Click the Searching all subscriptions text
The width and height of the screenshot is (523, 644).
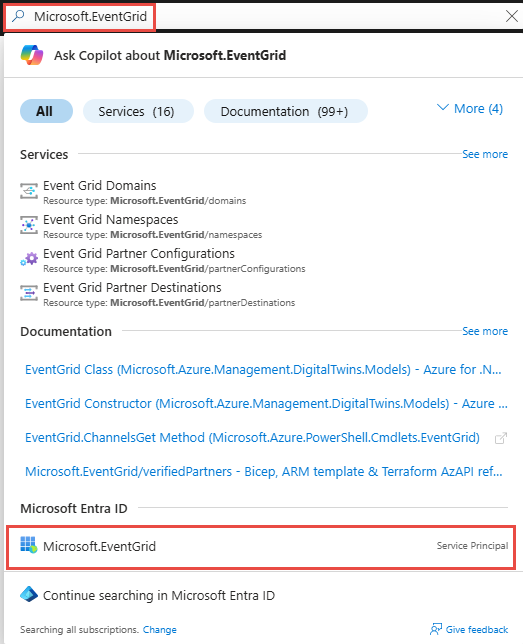click(x=79, y=630)
